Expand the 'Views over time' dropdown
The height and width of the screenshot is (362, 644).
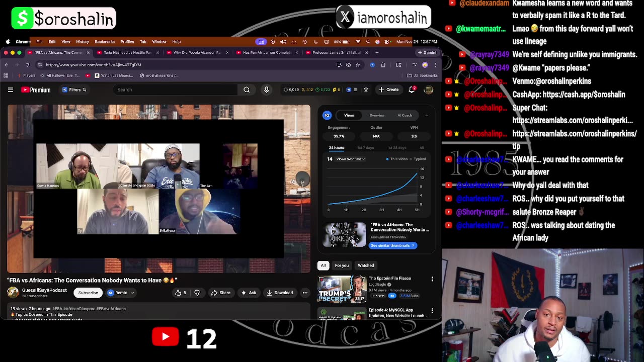(351, 159)
